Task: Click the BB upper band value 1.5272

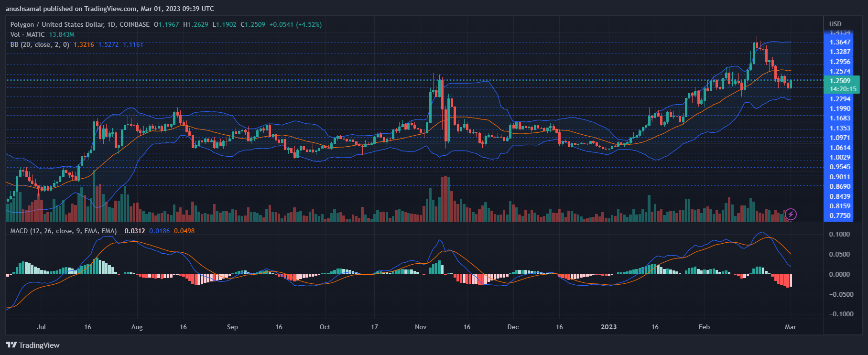Action: [x=108, y=44]
